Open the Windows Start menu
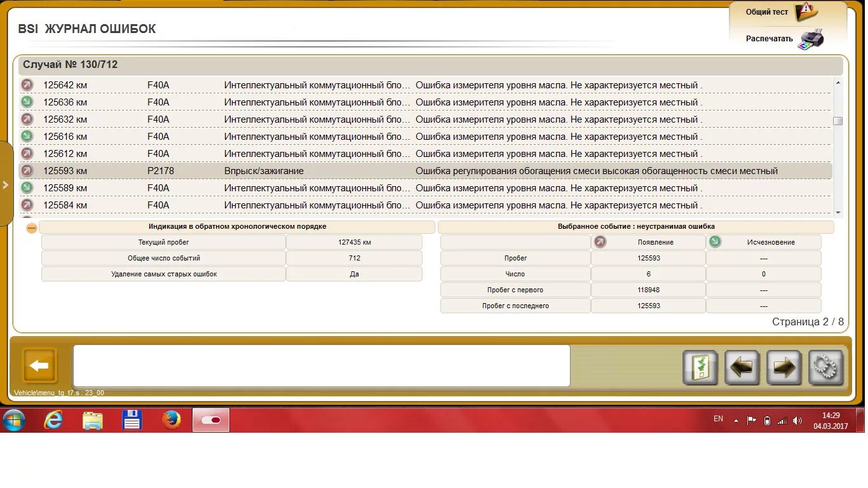This screenshot has height=488, width=868. click(13, 420)
